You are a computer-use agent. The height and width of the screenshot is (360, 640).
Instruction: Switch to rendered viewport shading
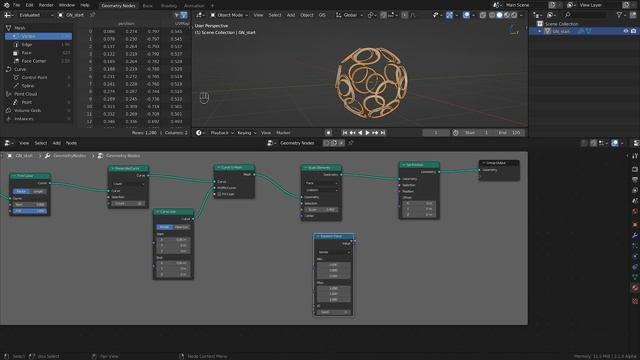(x=514, y=15)
